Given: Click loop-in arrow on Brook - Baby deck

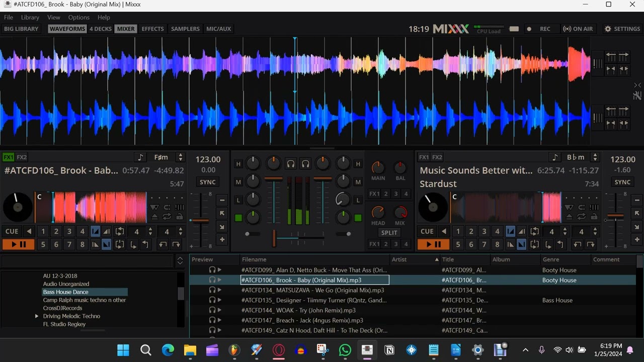Looking at the screenshot, I should pyautogui.click(x=132, y=245).
